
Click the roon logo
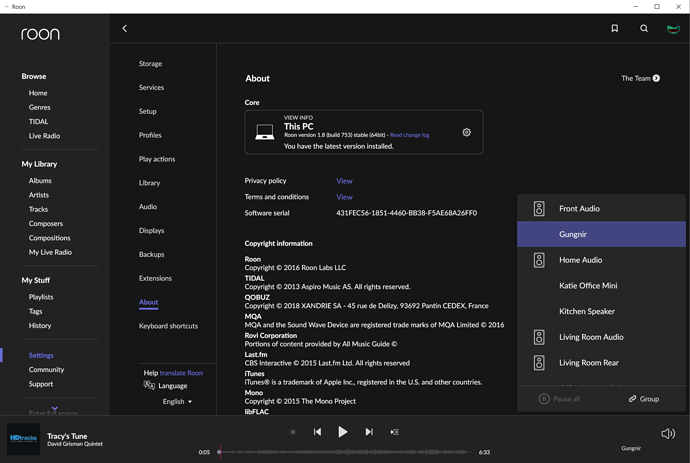(x=40, y=34)
